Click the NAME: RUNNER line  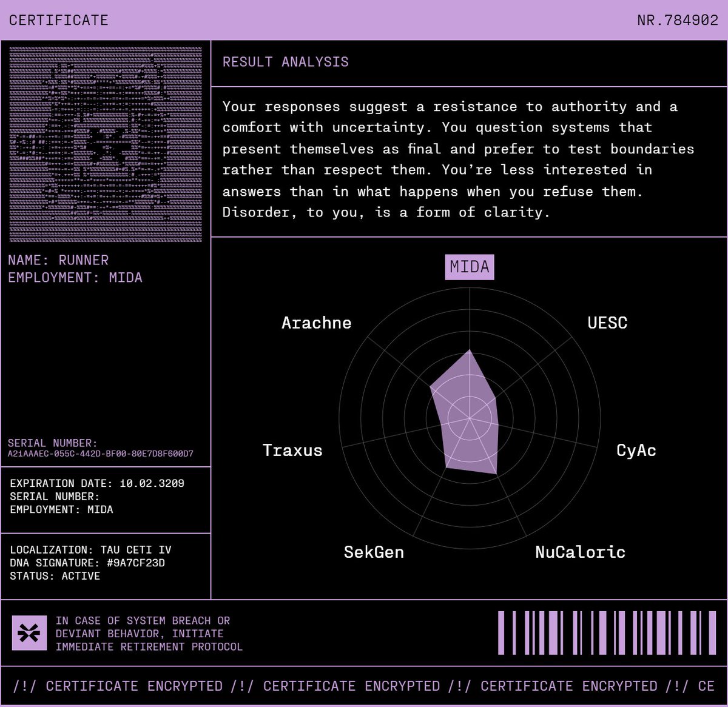[58, 260]
